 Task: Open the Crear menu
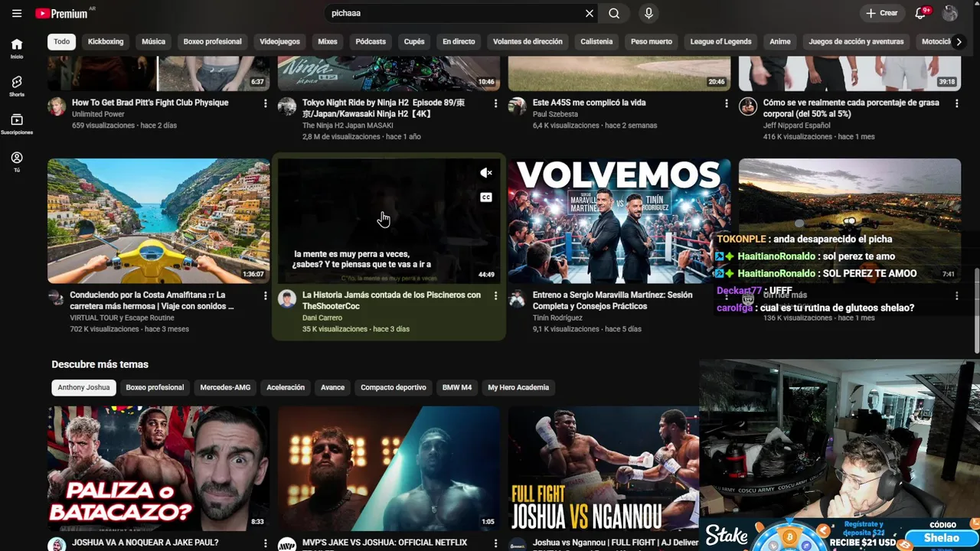[x=881, y=13]
